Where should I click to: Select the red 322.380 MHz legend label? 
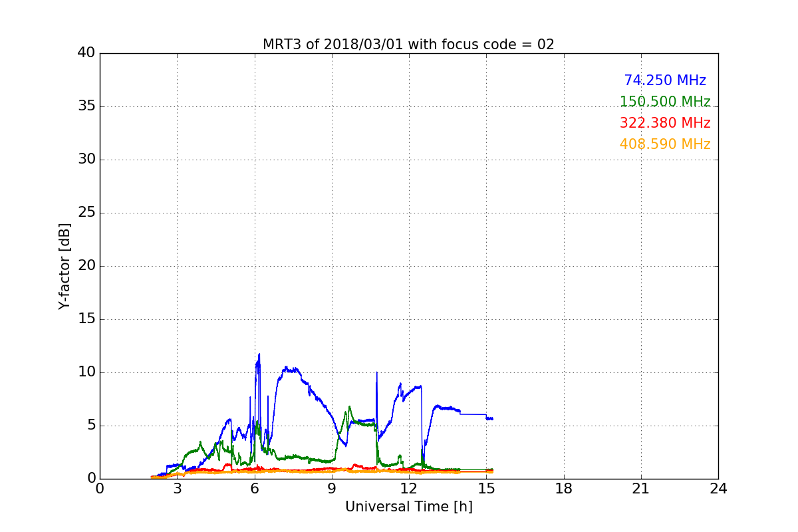tap(665, 123)
